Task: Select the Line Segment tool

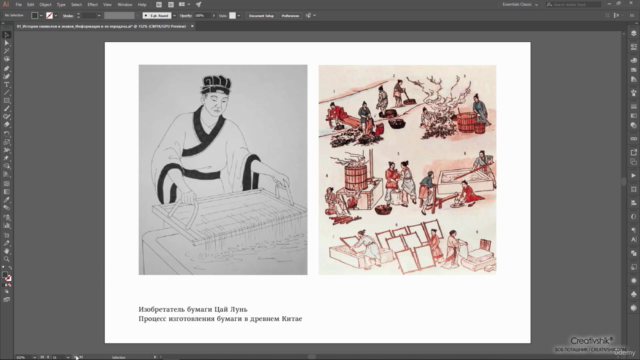Action: [7, 93]
